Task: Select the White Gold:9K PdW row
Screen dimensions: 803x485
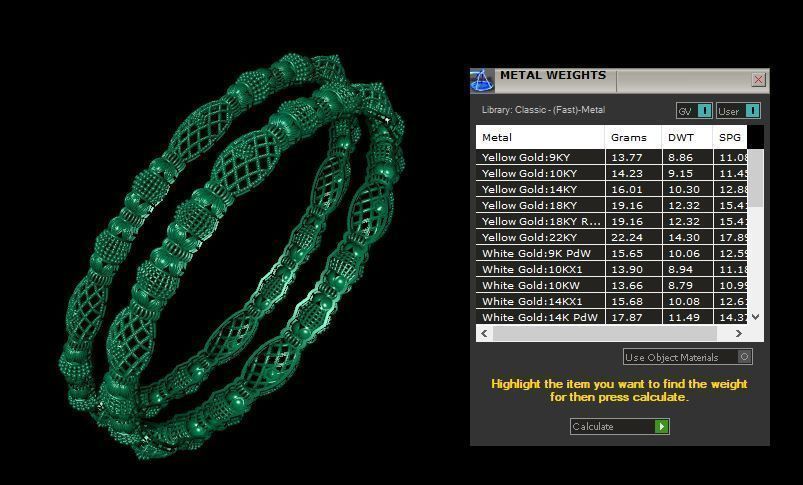Action: (x=611, y=253)
